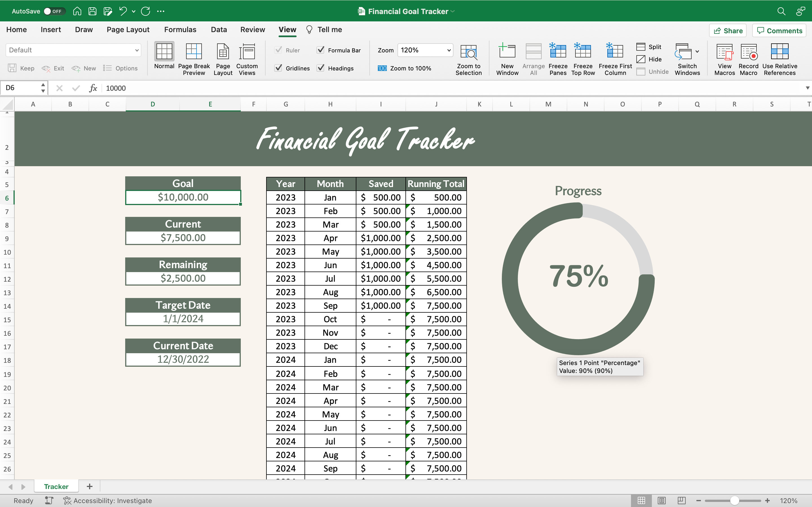The height and width of the screenshot is (507, 812).
Task: Switch to the Formulas ribbon tab
Action: 180,30
